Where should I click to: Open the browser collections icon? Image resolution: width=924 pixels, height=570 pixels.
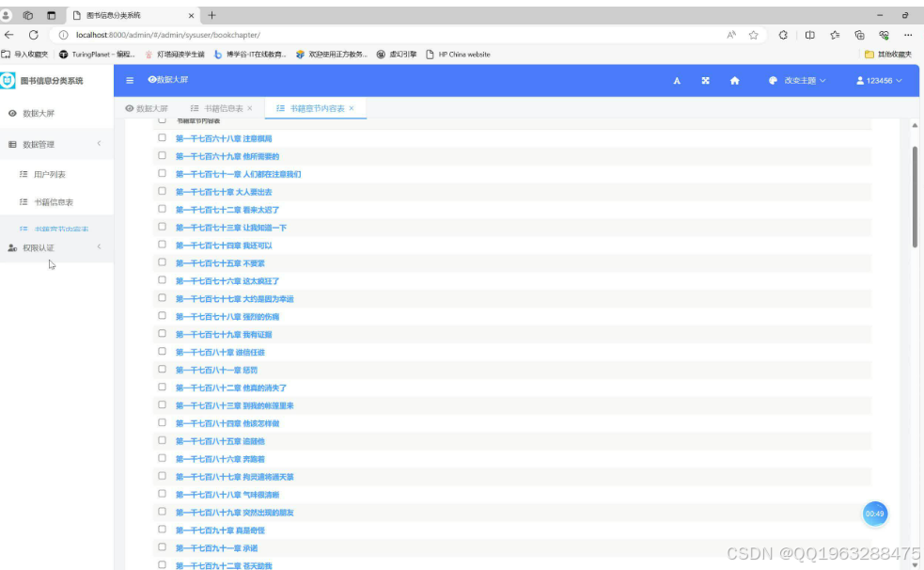(859, 35)
